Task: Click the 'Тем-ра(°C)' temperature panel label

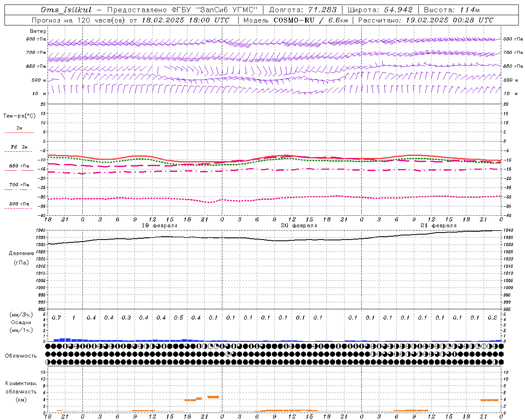Action: (19, 116)
